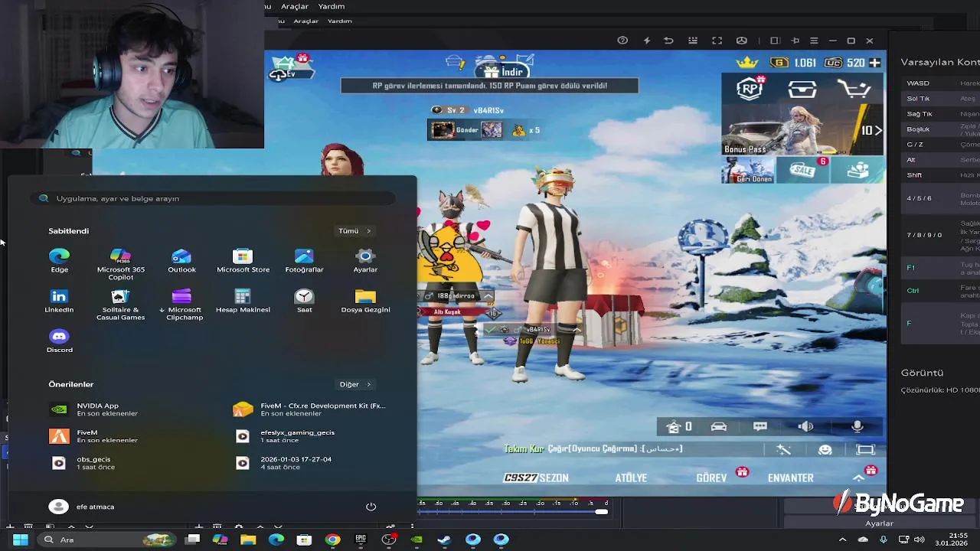980x551 pixels.
Task: Add UC with the plus icon
Action: (874, 63)
